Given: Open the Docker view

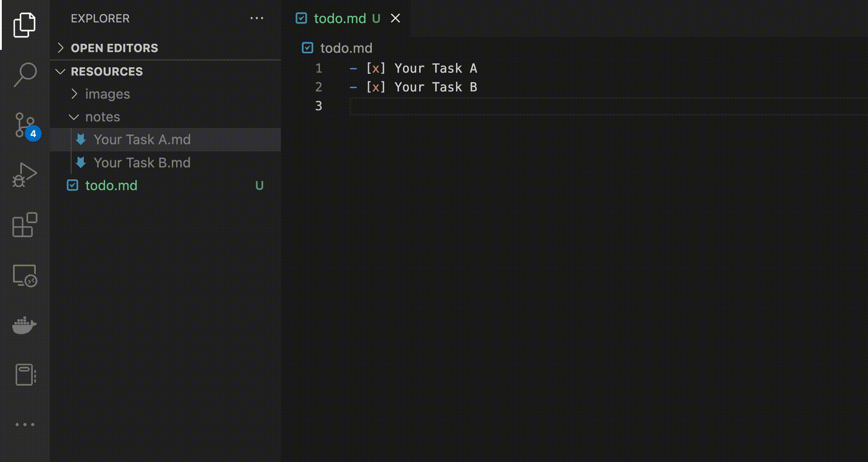Looking at the screenshot, I should [25, 326].
